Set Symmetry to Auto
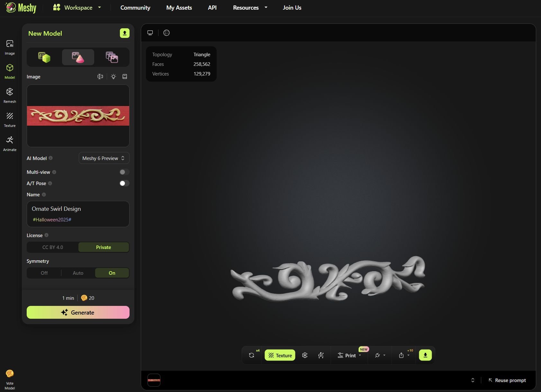541x392 pixels. pyautogui.click(x=78, y=273)
